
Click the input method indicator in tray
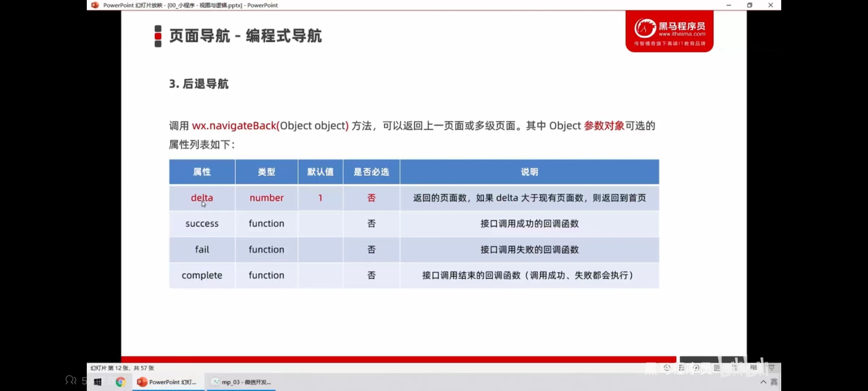(774, 382)
